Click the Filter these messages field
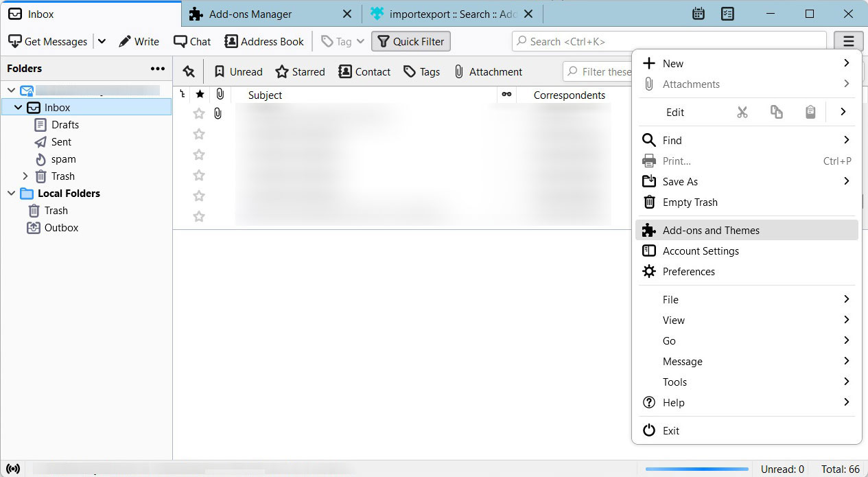 [598, 71]
